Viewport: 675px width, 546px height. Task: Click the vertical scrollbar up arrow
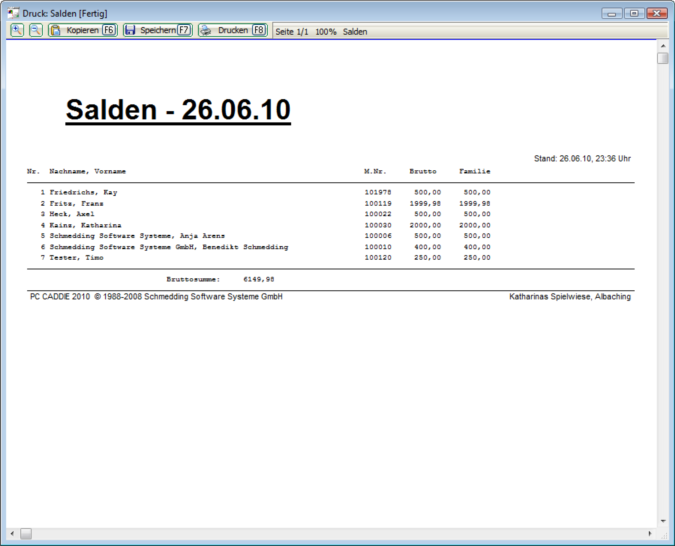tap(663, 46)
